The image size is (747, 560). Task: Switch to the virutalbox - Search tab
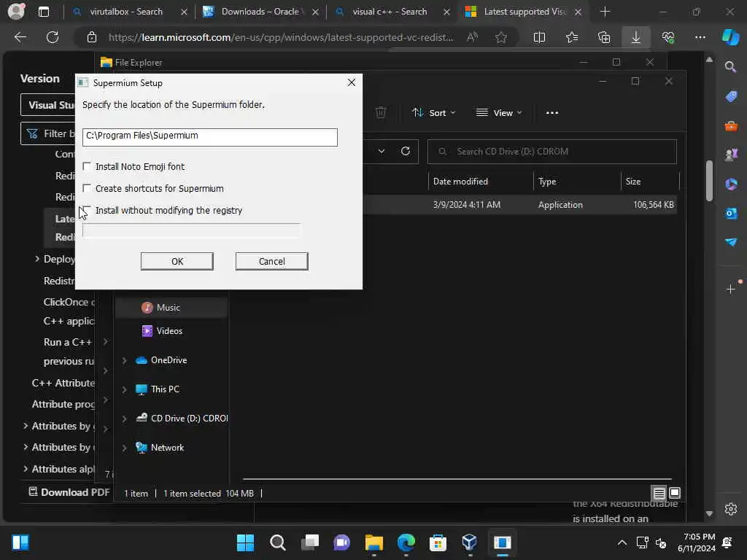point(126,12)
